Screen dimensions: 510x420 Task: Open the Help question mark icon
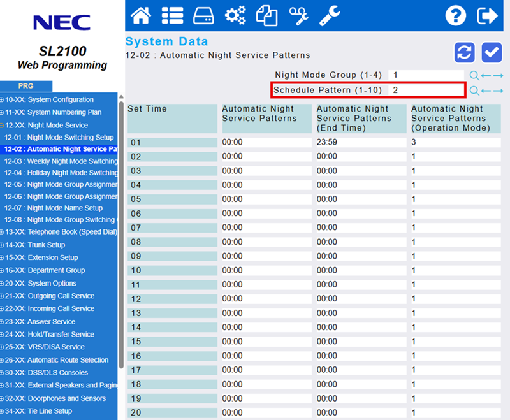tap(456, 15)
